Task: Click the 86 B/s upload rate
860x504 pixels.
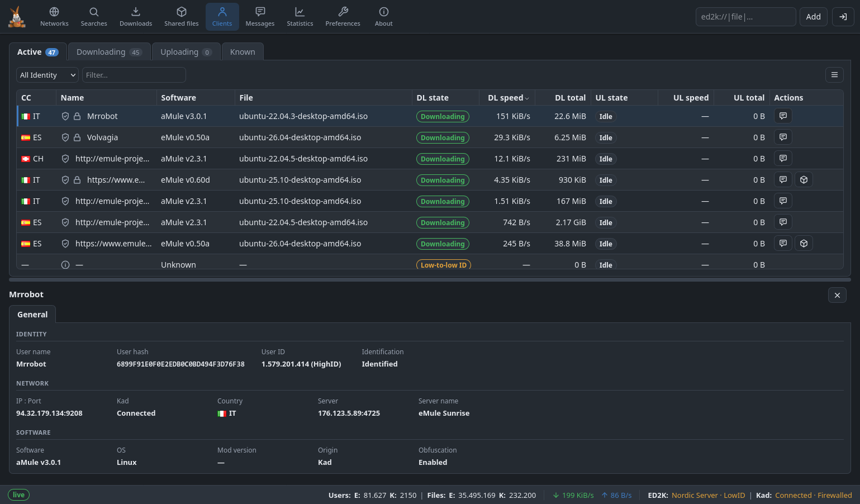Action: 616,495
